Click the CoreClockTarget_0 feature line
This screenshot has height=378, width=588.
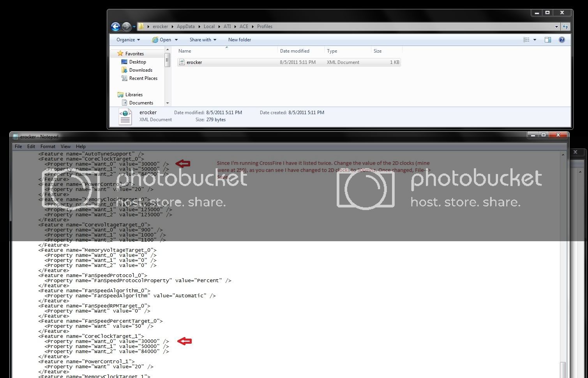(91, 159)
